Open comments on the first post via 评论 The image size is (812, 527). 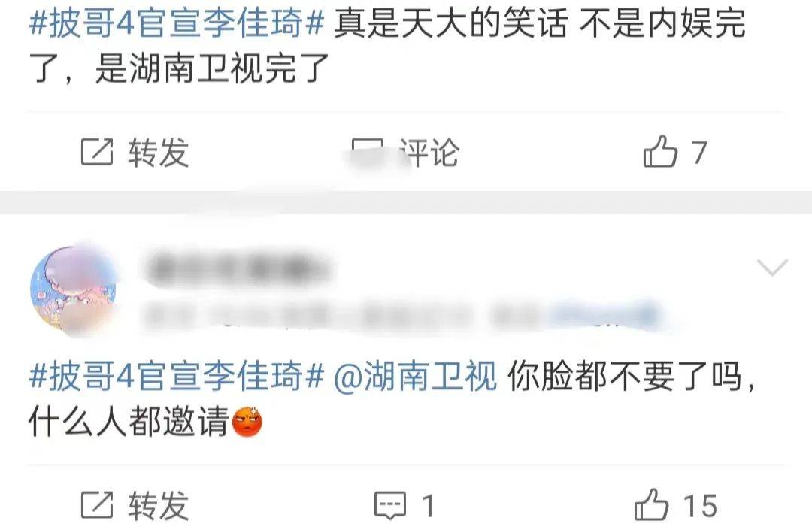[429, 152]
